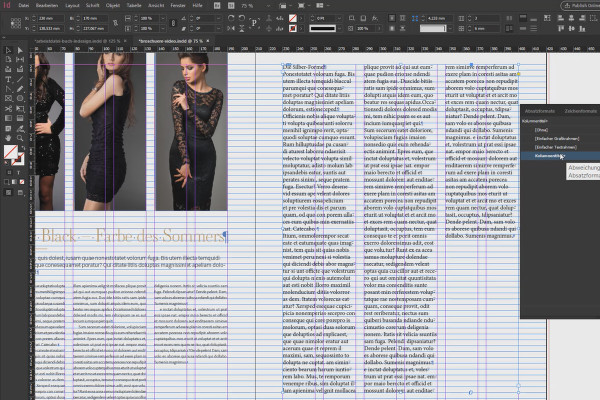
Task: Toggle the constrain scaling chain link
Action: [173, 23]
